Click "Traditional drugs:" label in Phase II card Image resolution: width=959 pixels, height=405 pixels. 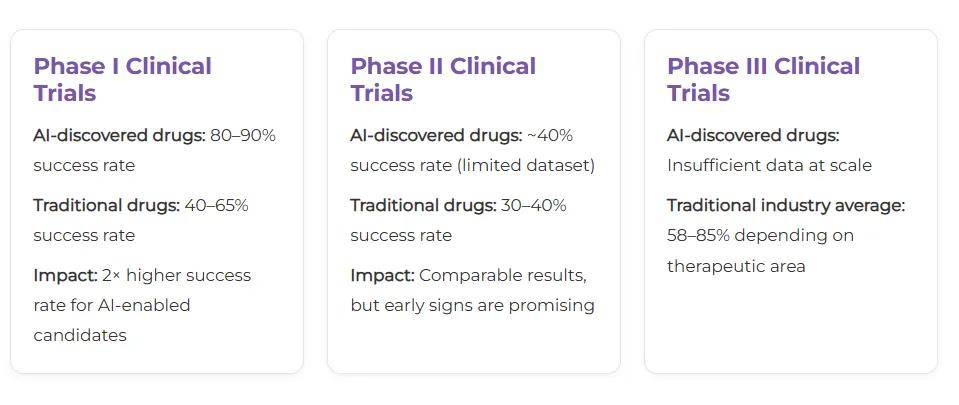[x=423, y=205]
